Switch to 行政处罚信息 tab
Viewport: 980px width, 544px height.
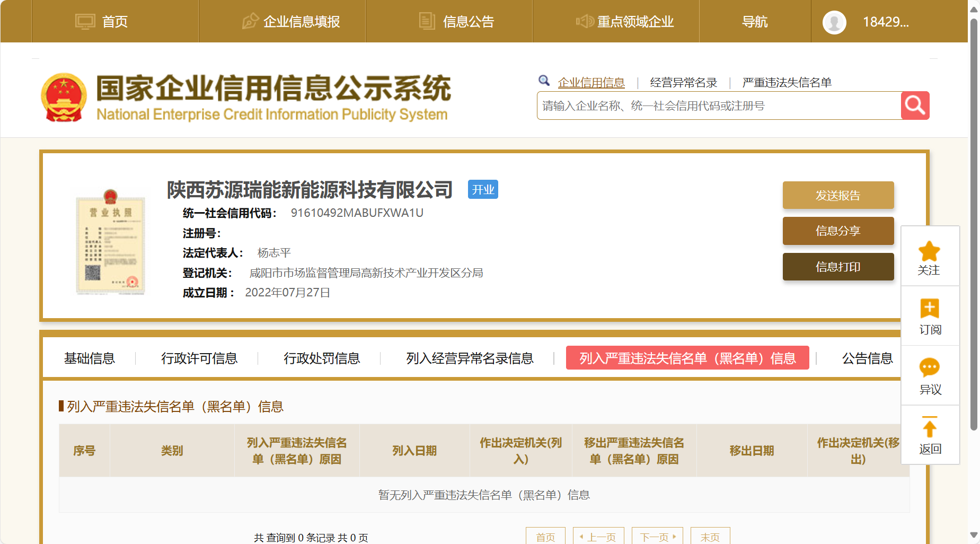tap(322, 358)
